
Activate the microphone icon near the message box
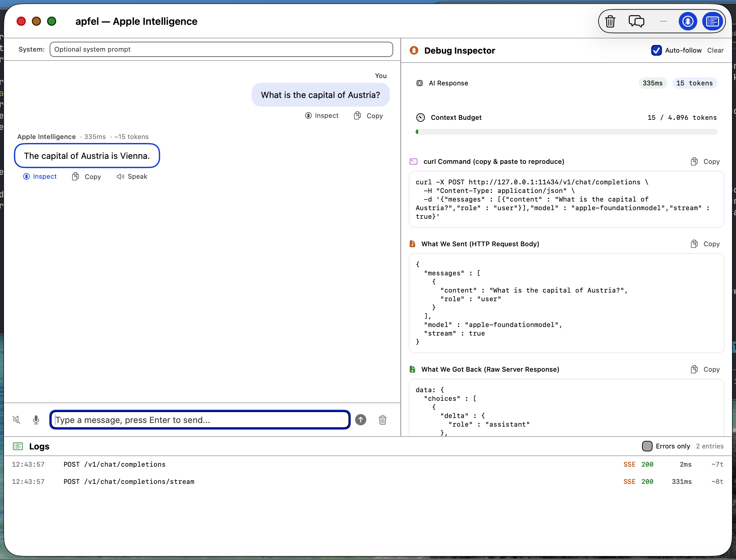36,420
